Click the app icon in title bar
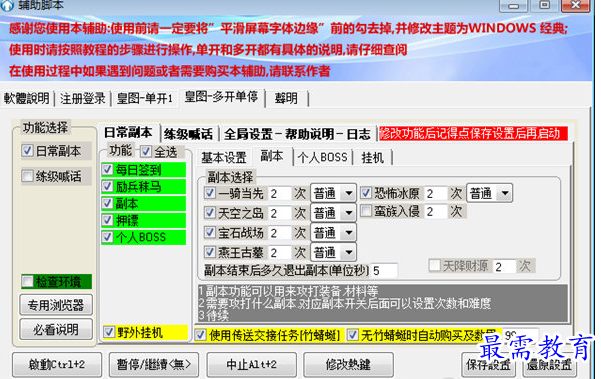This screenshot has width=601, height=379. pos(7,5)
